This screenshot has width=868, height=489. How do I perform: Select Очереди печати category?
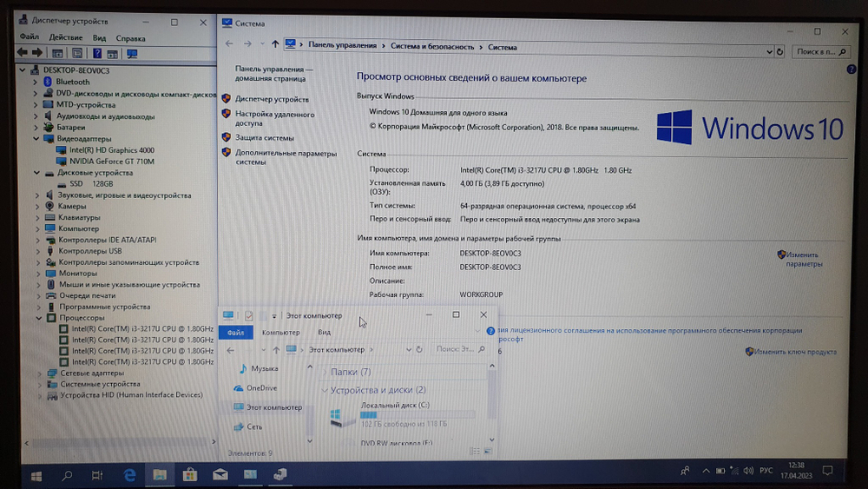coord(88,295)
